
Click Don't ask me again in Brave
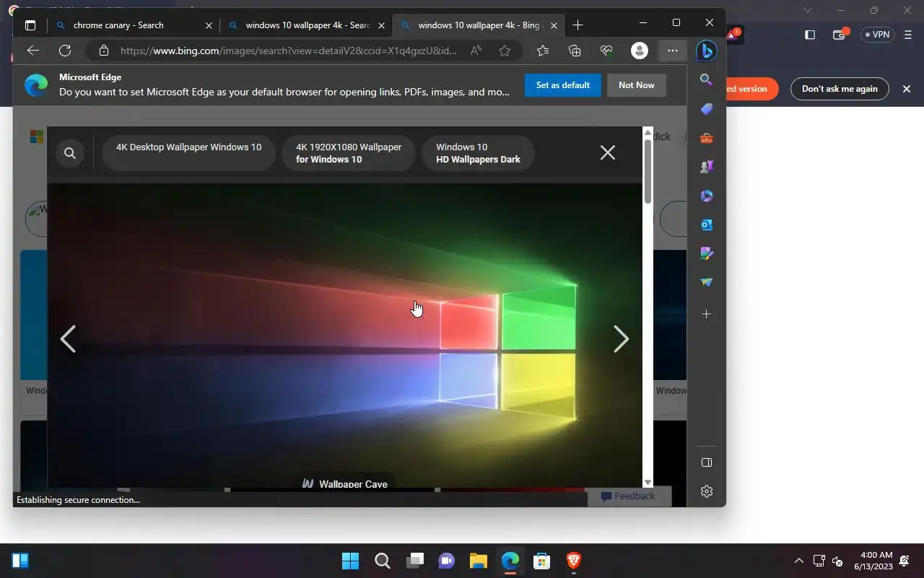tap(840, 89)
